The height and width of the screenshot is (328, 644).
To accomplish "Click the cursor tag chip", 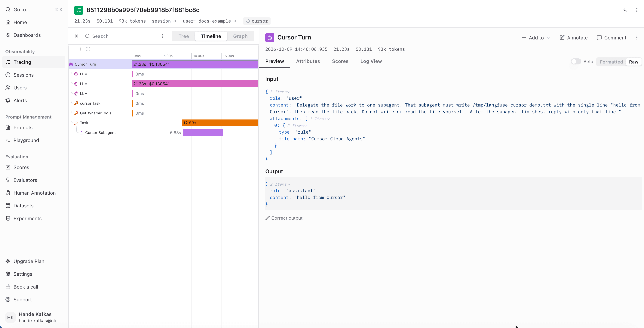I will click(x=257, y=21).
